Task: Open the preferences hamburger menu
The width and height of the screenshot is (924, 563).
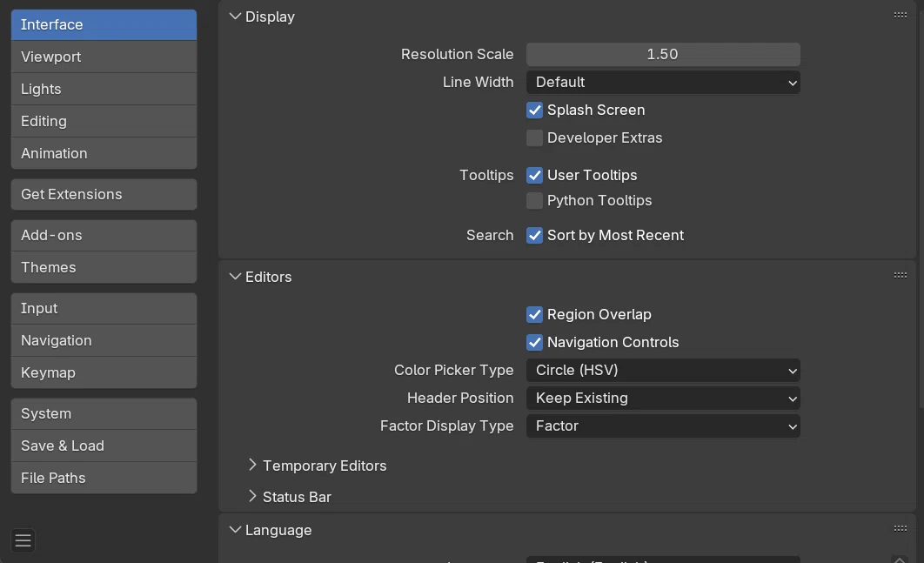Action: tap(23, 540)
